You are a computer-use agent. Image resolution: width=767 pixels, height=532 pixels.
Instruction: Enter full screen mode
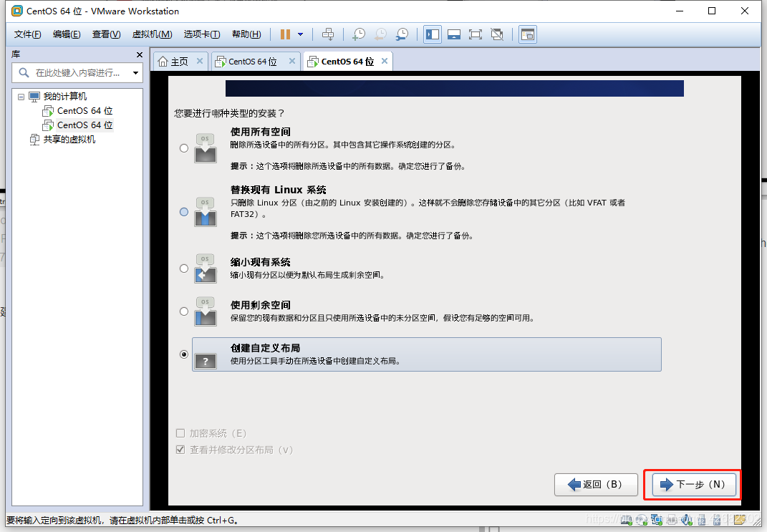click(x=475, y=34)
